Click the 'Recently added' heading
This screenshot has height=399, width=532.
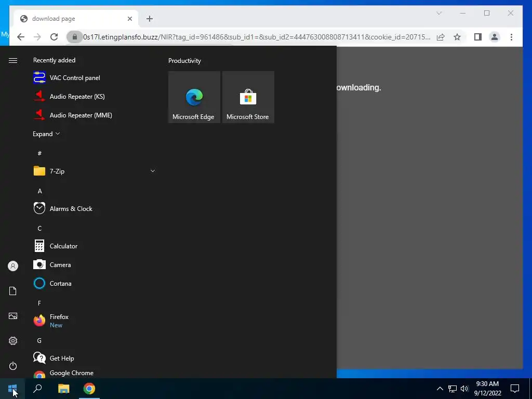click(54, 60)
